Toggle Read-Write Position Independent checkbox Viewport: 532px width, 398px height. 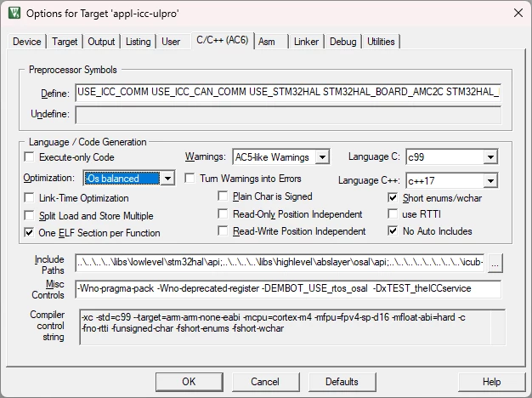pos(223,231)
